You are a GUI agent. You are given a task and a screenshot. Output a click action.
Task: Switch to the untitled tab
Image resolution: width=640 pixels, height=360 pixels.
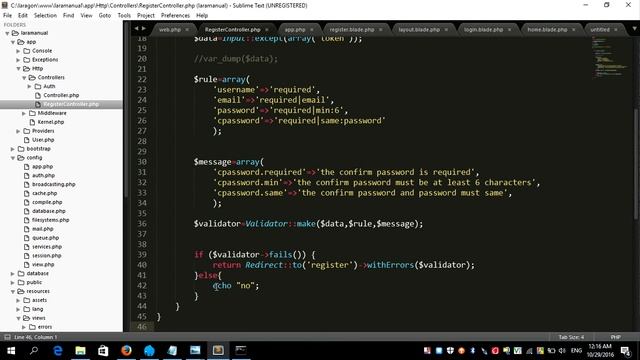click(600, 29)
